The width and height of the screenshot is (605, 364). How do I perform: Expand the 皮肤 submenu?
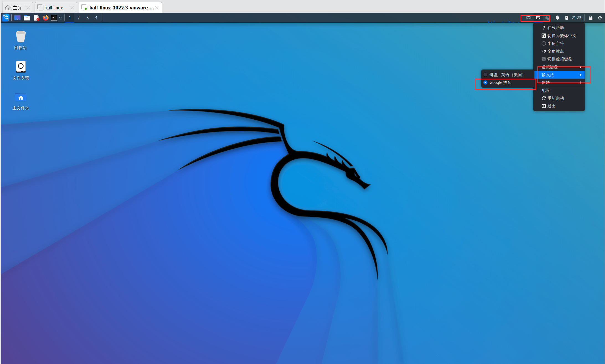(x=559, y=82)
